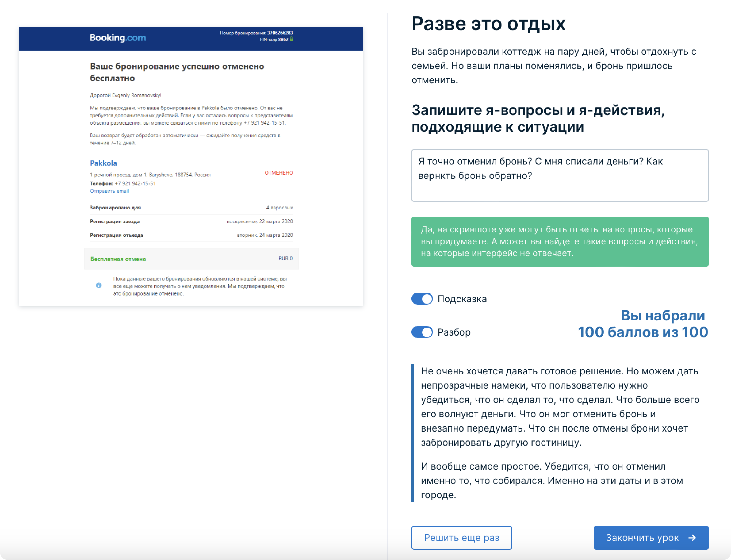This screenshot has height=560, width=731.
Task: Click the booking number 3706266283
Action: coord(280,33)
